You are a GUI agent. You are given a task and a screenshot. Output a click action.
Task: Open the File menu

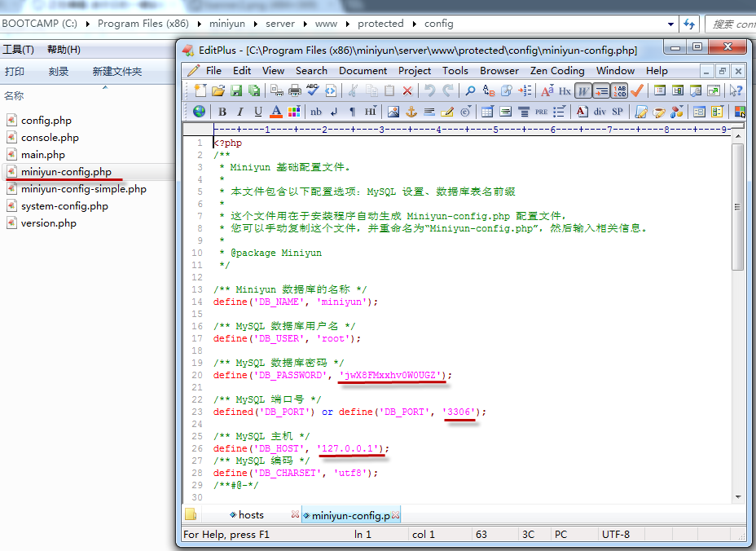coord(213,70)
